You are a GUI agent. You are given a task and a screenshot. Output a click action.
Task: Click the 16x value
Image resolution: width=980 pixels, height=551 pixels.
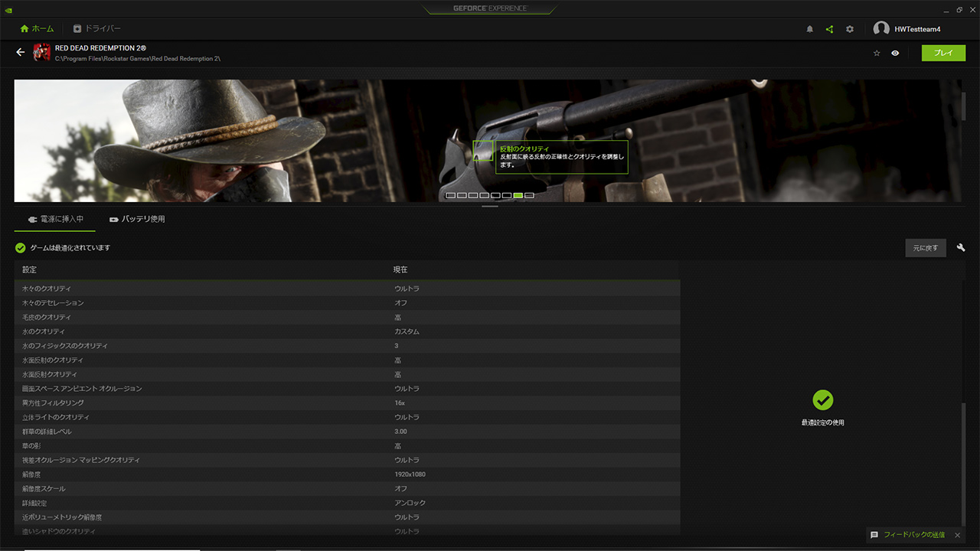400,403
